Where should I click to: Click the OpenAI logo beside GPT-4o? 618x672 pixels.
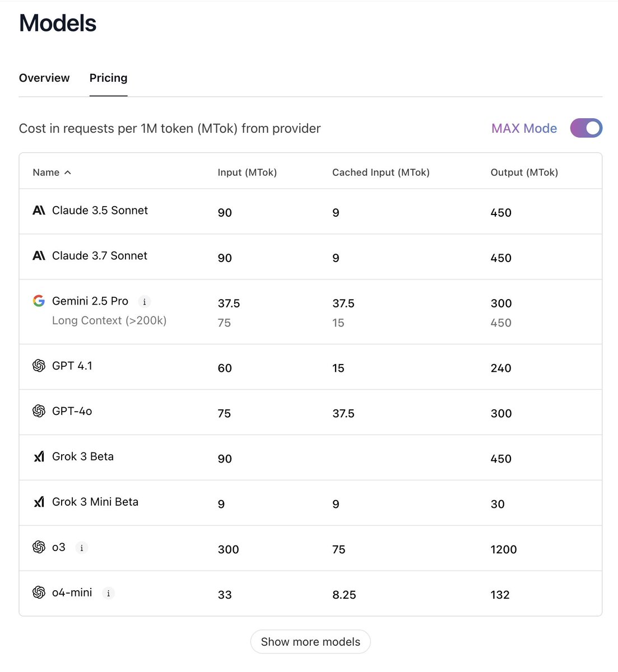39,411
